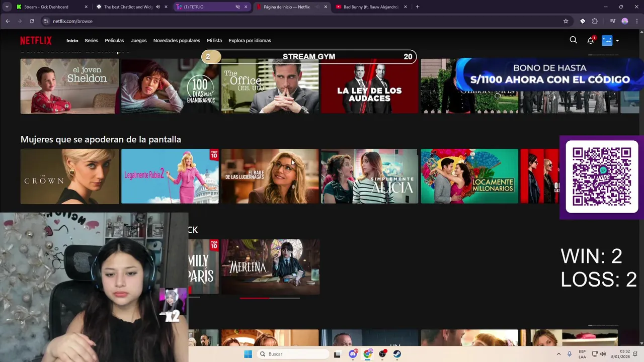644x362 pixels.
Task: Reload the Netflix page
Action: [x=32, y=21]
